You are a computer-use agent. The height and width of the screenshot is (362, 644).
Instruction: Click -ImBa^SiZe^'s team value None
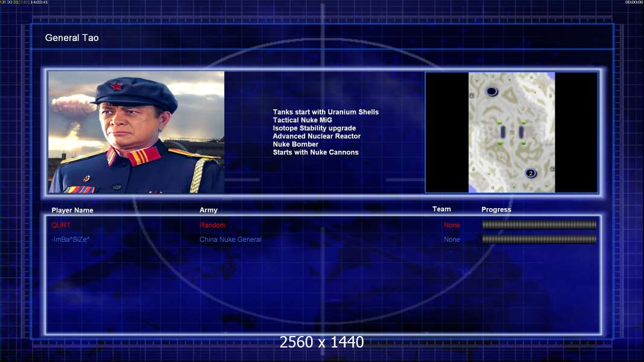pyautogui.click(x=452, y=240)
